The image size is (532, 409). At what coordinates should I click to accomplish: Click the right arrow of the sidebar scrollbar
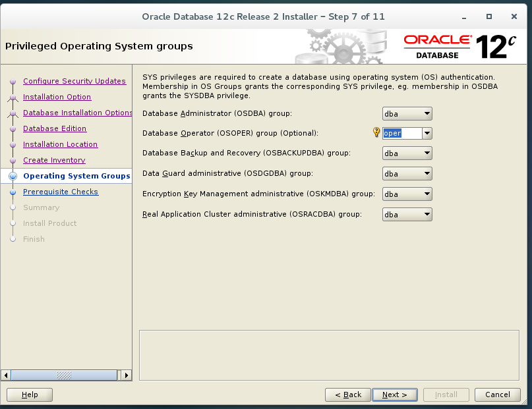coord(126,375)
